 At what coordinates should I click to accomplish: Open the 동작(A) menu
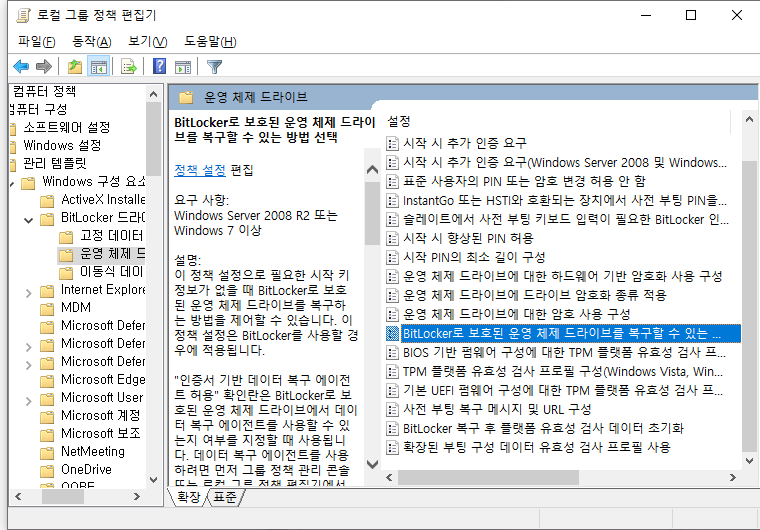tap(92, 42)
